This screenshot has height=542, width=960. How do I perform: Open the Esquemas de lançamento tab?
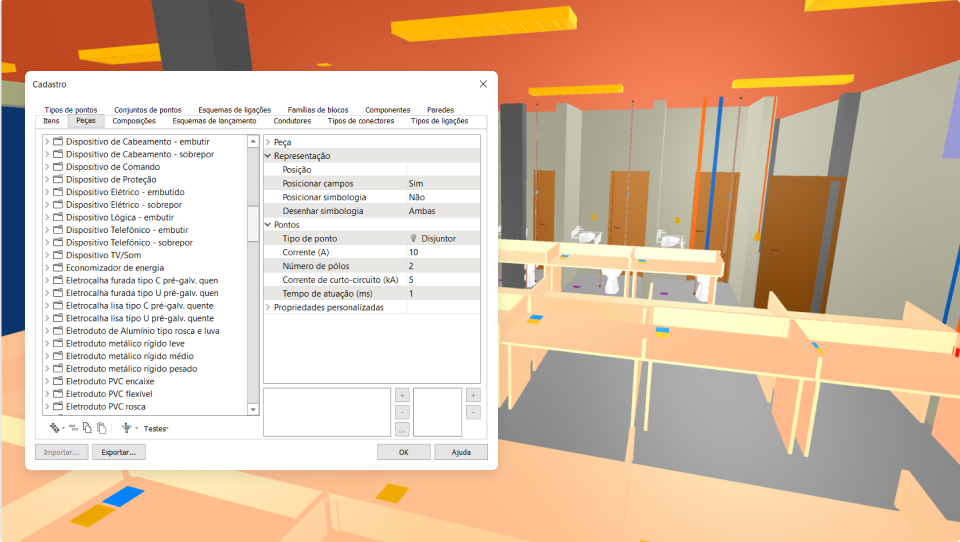tap(214, 121)
